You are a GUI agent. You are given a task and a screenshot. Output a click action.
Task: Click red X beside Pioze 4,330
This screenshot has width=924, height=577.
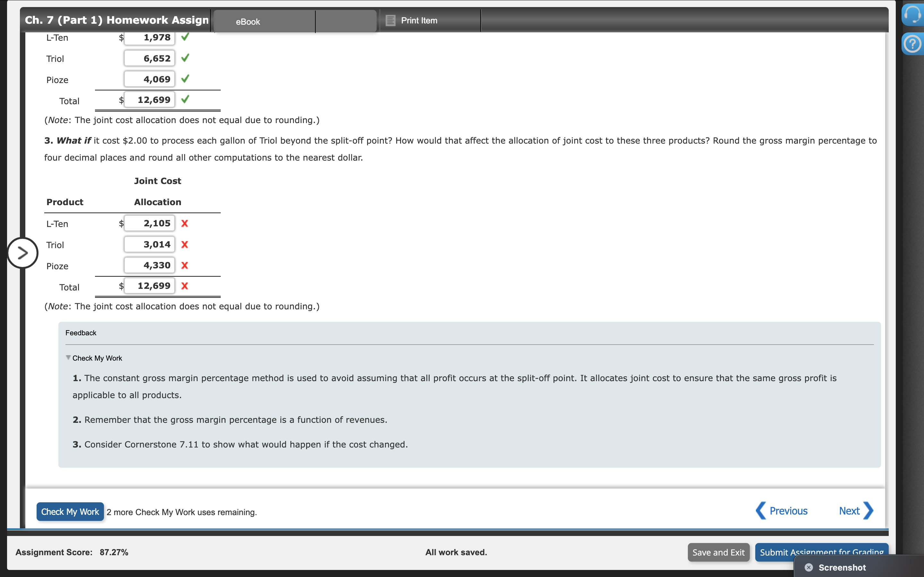pyautogui.click(x=185, y=266)
